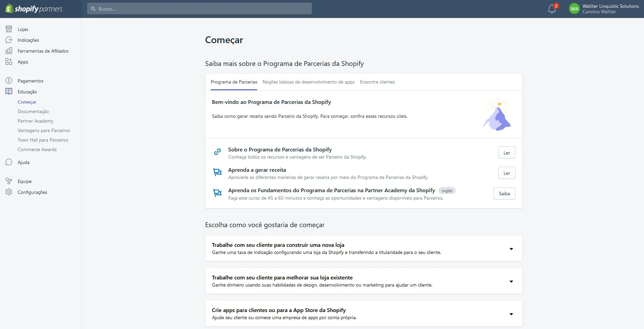Viewport: 644px width, 329px height.
Task: Click the WA account avatar
Action: 574,9
